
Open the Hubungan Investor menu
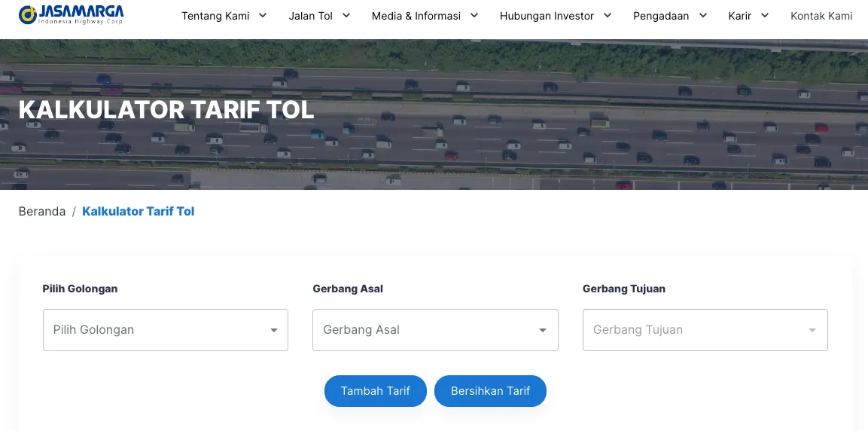[547, 16]
